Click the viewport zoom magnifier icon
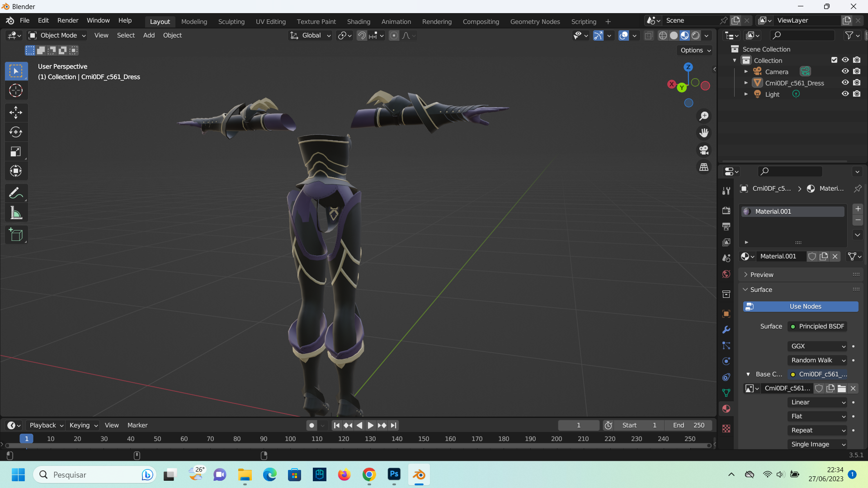 (704, 116)
